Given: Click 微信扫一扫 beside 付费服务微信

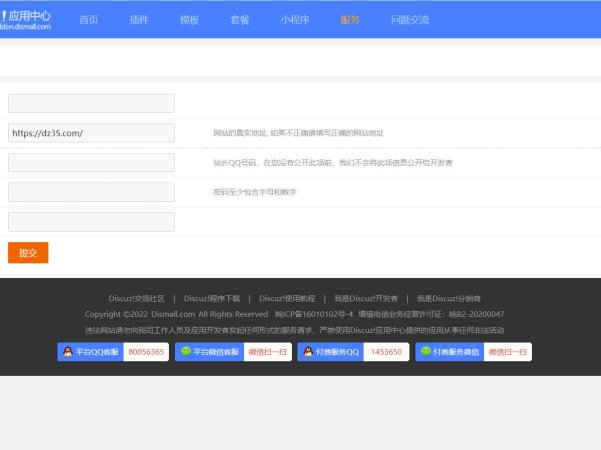Looking at the screenshot, I should point(508,352).
